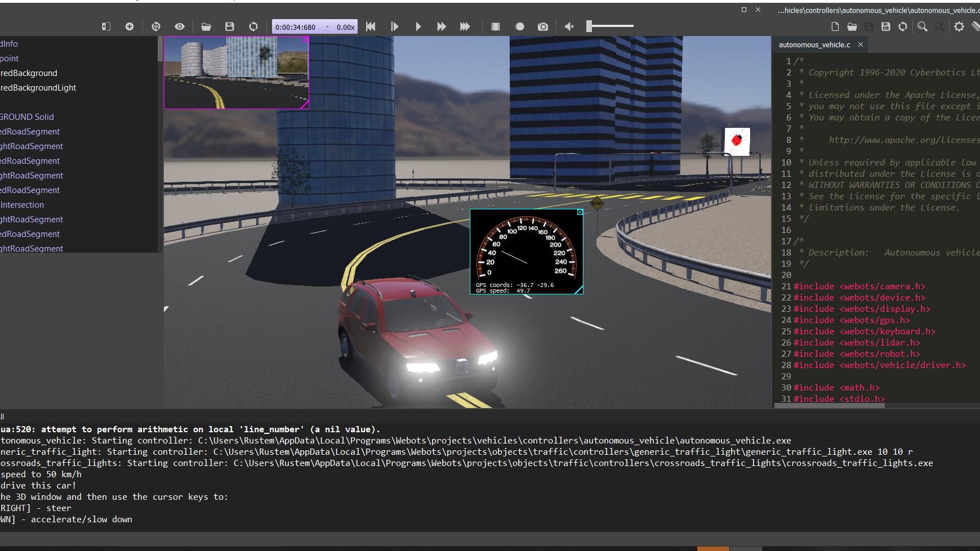Click console line ending 'accelerate/slow down'

coord(66,519)
